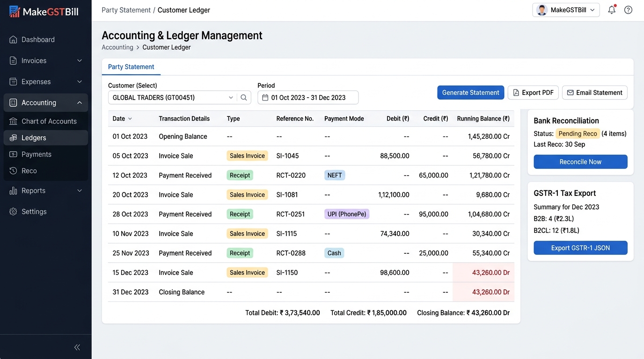The height and width of the screenshot is (359, 644).
Task: Click the Total Debit summary value
Action: click(x=300, y=313)
